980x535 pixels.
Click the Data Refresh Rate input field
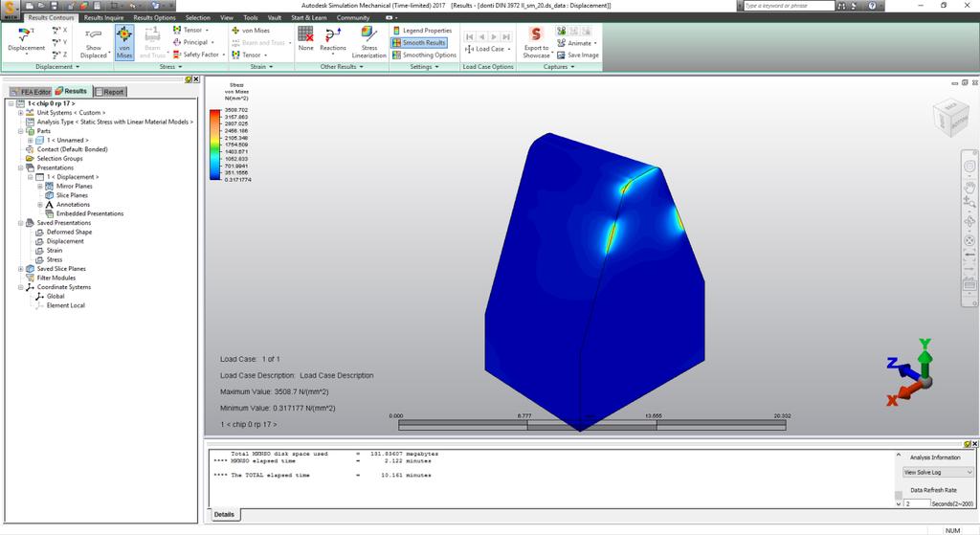click(917, 503)
